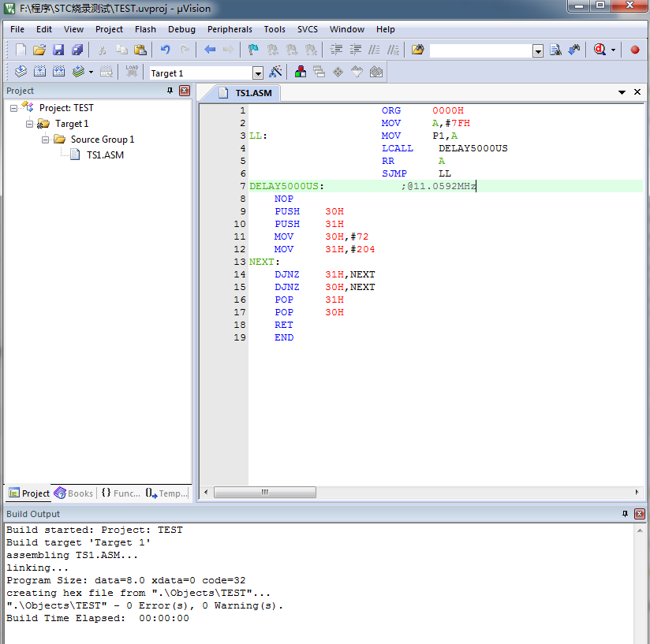The width and height of the screenshot is (650, 644).
Task: Open Manage Run-Time Environment
Action: (x=338, y=72)
